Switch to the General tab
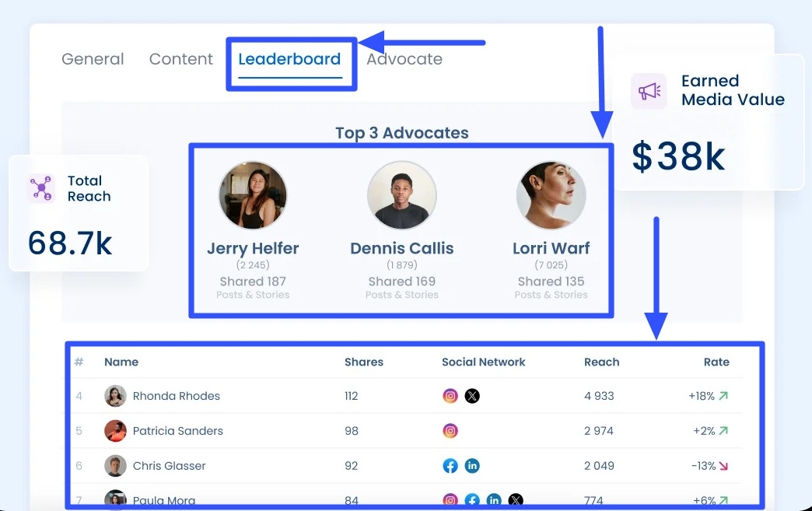 tap(93, 58)
